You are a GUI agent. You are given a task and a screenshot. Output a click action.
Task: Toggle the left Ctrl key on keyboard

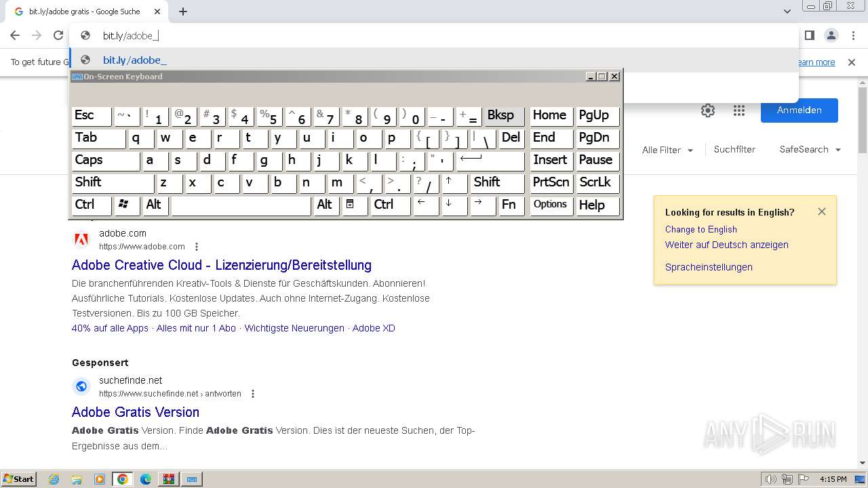pyautogui.click(x=92, y=205)
